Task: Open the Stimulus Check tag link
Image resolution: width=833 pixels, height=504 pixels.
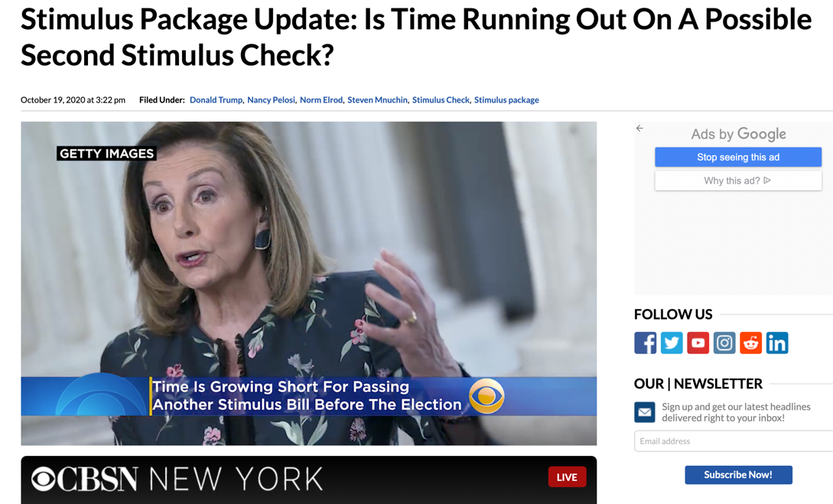Action: point(441,100)
